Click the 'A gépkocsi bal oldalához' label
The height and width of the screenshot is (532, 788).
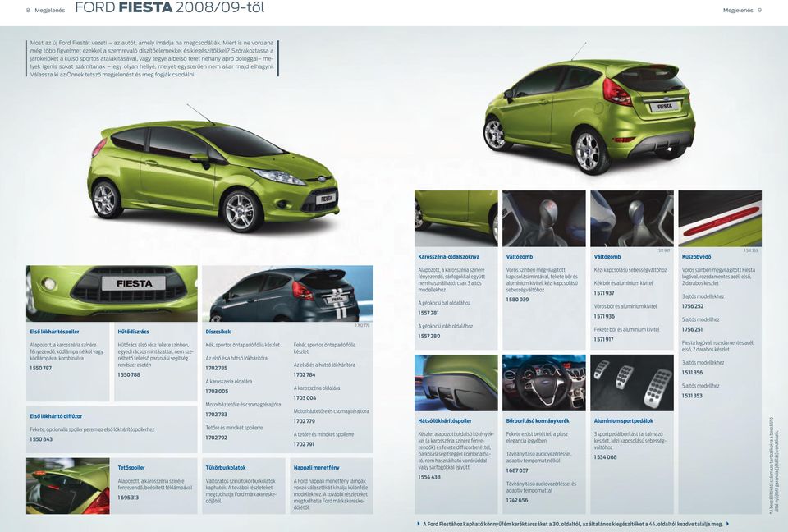coord(444,303)
